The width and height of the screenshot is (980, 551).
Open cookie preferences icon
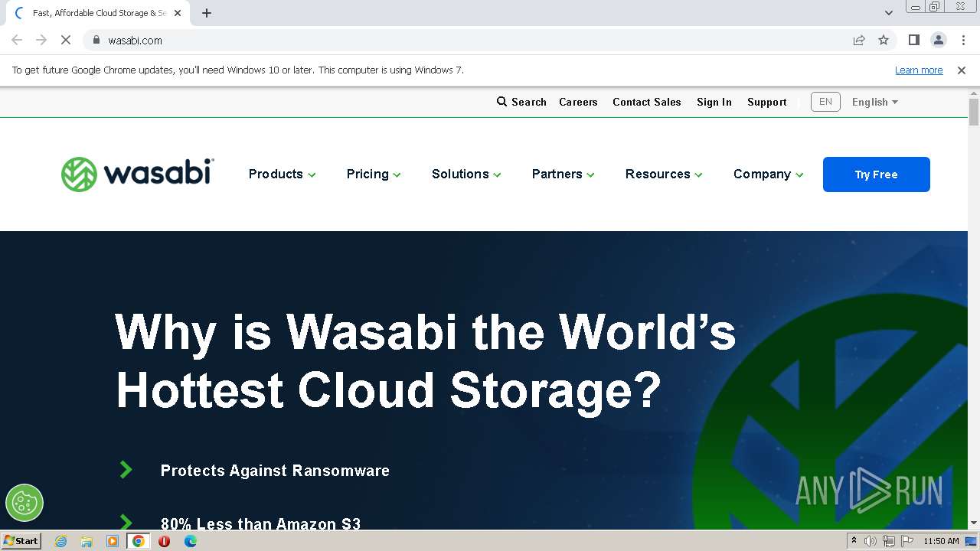[x=24, y=503]
